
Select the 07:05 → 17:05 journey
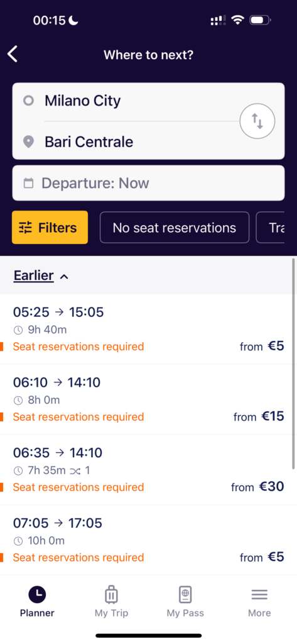pos(148,540)
